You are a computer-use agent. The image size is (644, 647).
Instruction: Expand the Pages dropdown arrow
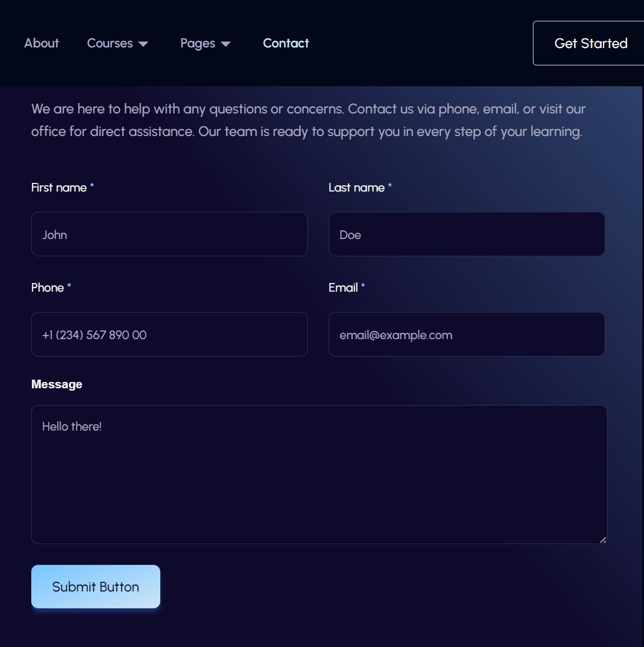tap(226, 44)
